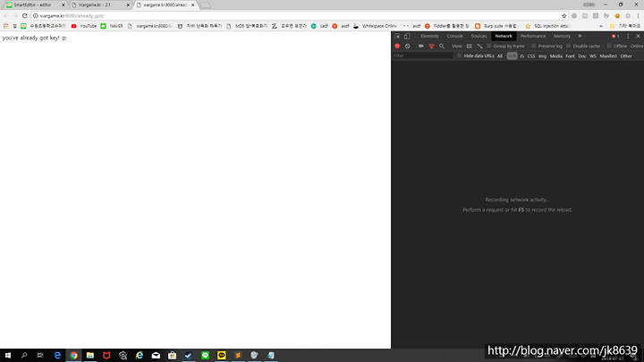The height and width of the screenshot is (362, 644).
Task: Close the DevTools panel
Action: tap(638, 36)
